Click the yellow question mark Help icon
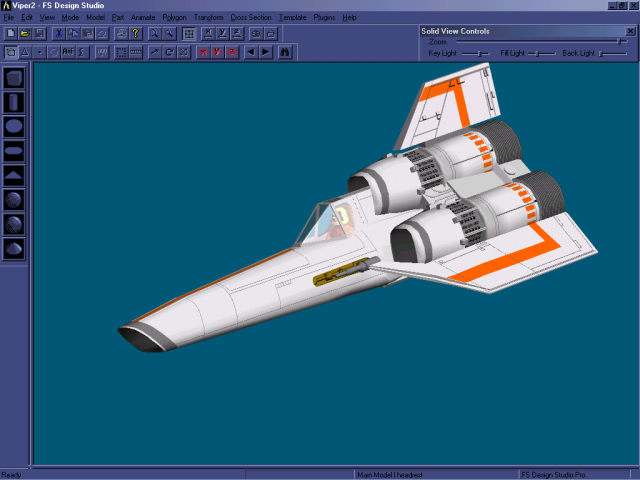This screenshot has width=640, height=480. tap(136, 33)
